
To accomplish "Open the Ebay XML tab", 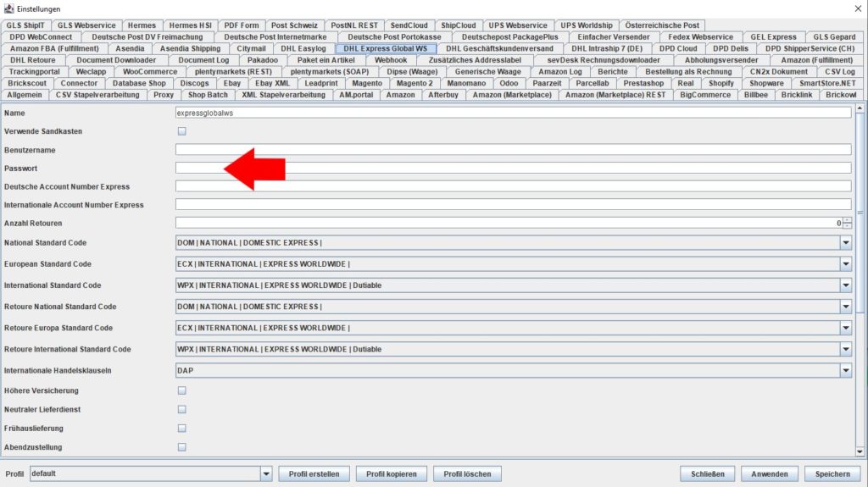I will [272, 84].
